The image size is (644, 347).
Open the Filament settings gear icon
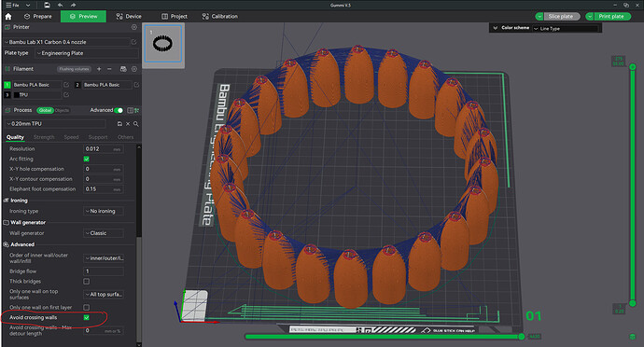click(133, 69)
